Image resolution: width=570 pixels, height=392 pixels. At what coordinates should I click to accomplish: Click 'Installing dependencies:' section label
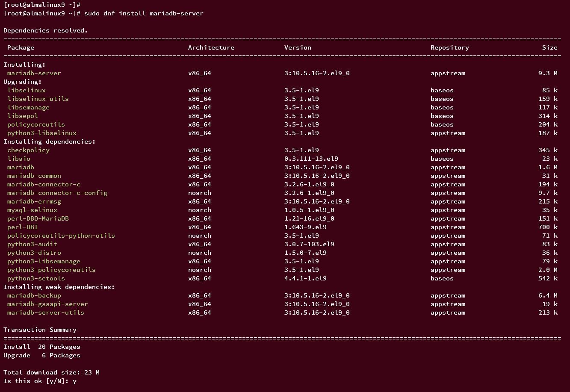tap(50, 141)
